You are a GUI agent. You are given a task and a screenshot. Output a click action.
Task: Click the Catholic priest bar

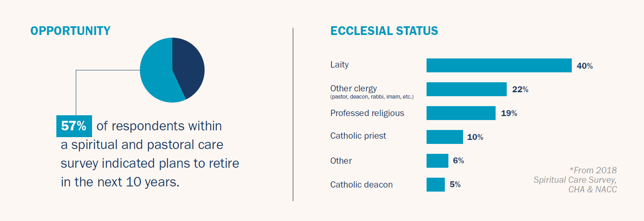444,137
